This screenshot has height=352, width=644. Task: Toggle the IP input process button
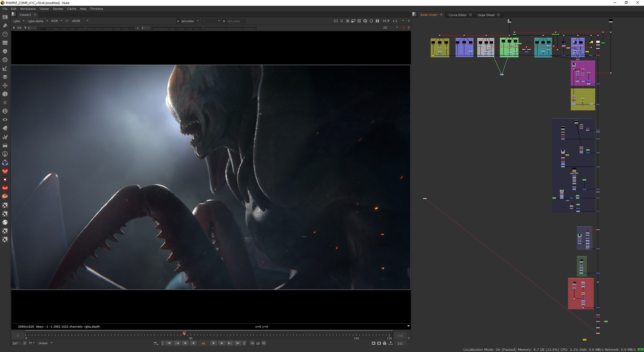(x=67, y=21)
